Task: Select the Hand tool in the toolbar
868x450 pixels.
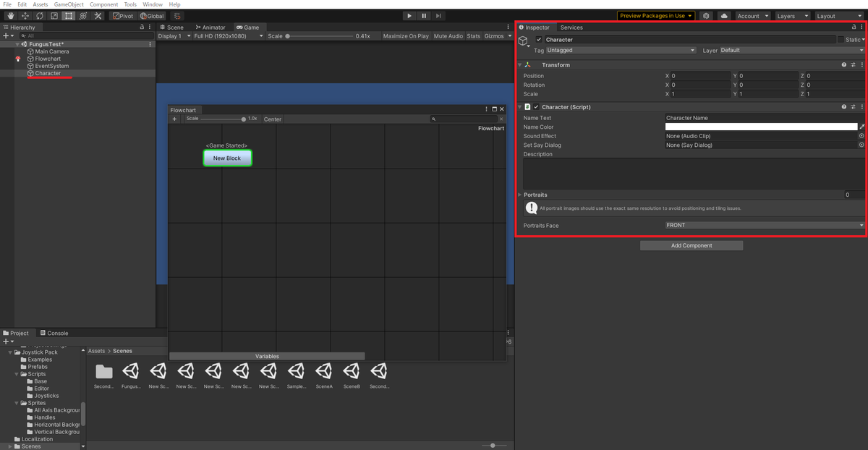Action: click(x=11, y=16)
